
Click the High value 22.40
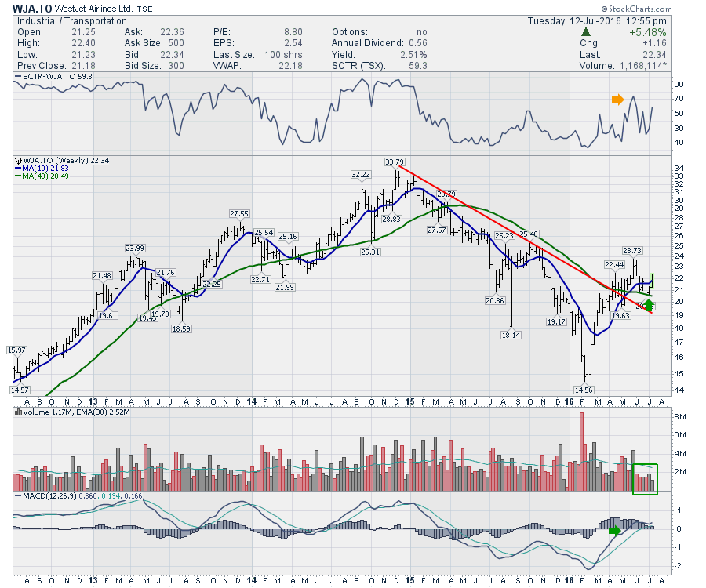tap(83, 43)
